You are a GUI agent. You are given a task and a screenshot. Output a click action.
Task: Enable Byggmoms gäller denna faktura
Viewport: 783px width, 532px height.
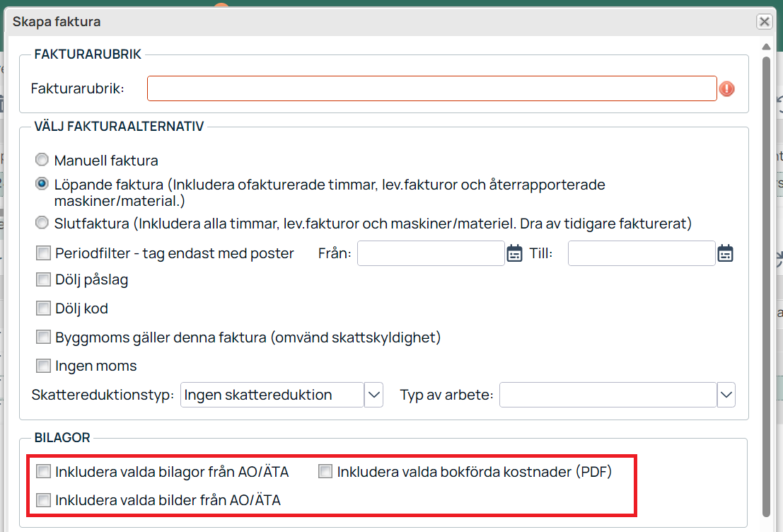click(44, 337)
